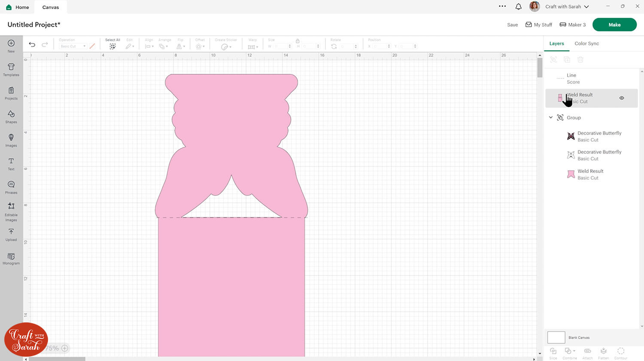The width and height of the screenshot is (644, 361).
Task: Click the delete layer trash icon
Action: [580, 60]
